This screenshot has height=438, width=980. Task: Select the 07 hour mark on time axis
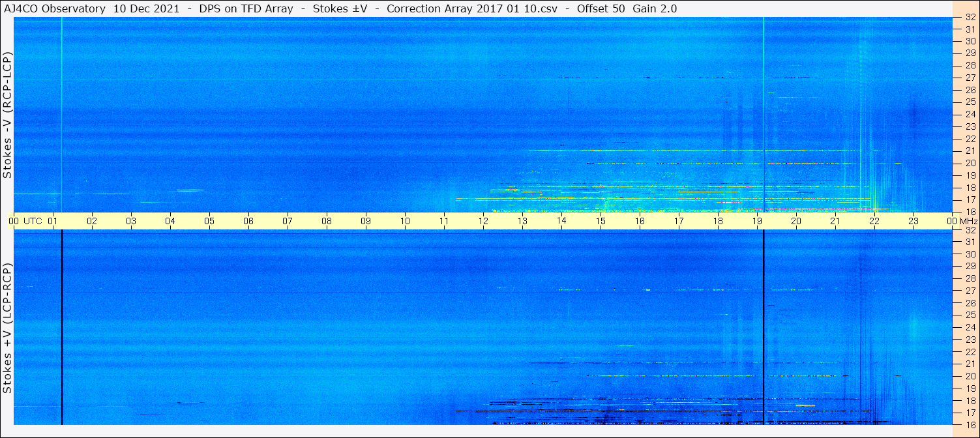(288, 222)
